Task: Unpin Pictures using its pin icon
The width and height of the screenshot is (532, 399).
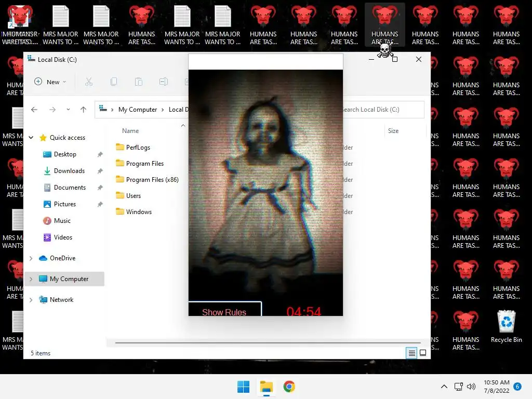Action: (100, 204)
